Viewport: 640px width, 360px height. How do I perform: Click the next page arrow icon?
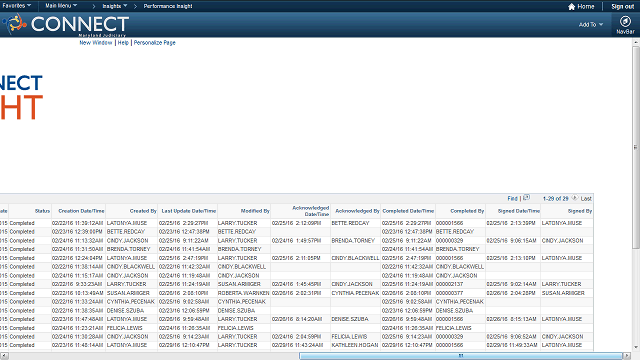(574, 198)
